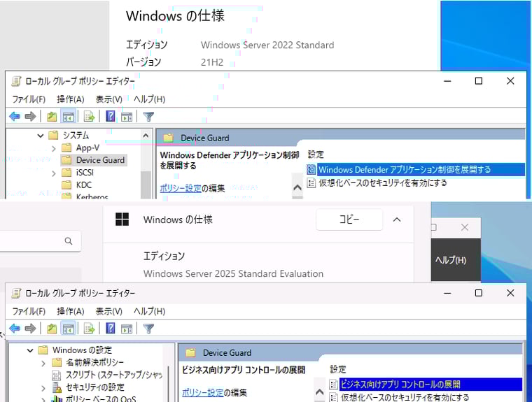
Task: Open ファイル(F) menu in lower Policy Editor
Action: coord(29,311)
